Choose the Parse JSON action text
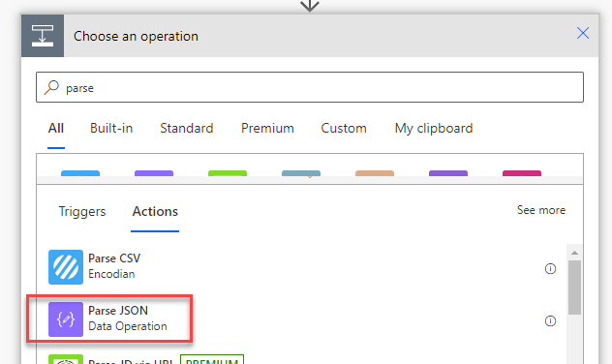This screenshot has width=612, height=364. 118,311
